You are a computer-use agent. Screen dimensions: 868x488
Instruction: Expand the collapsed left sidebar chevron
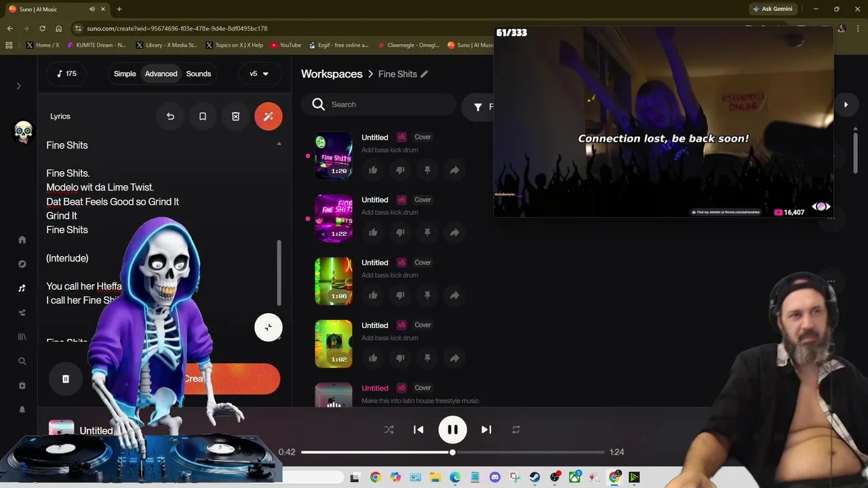18,86
